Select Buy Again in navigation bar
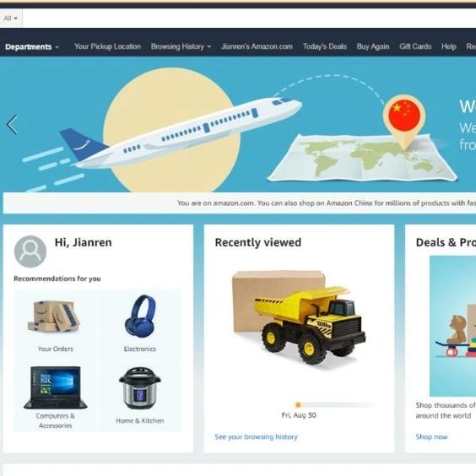This screenshot has height=476, width=476. pos(373,46)
